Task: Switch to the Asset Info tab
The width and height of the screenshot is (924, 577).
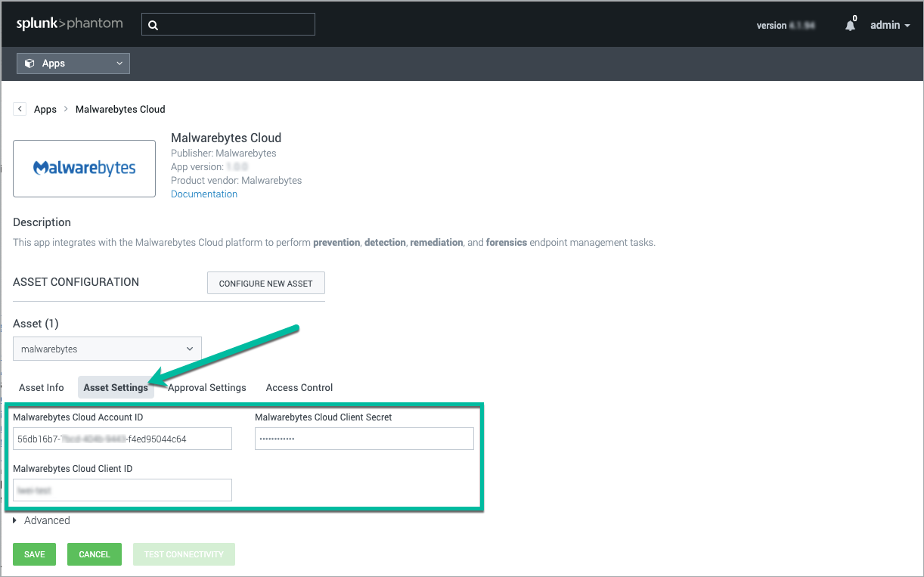Action: [x=42, y=387]
